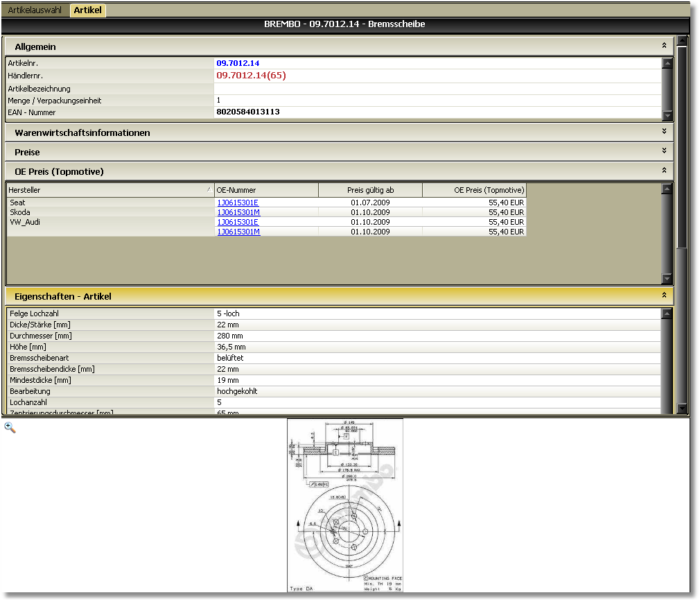Collapse the Allgemein section

664,46
